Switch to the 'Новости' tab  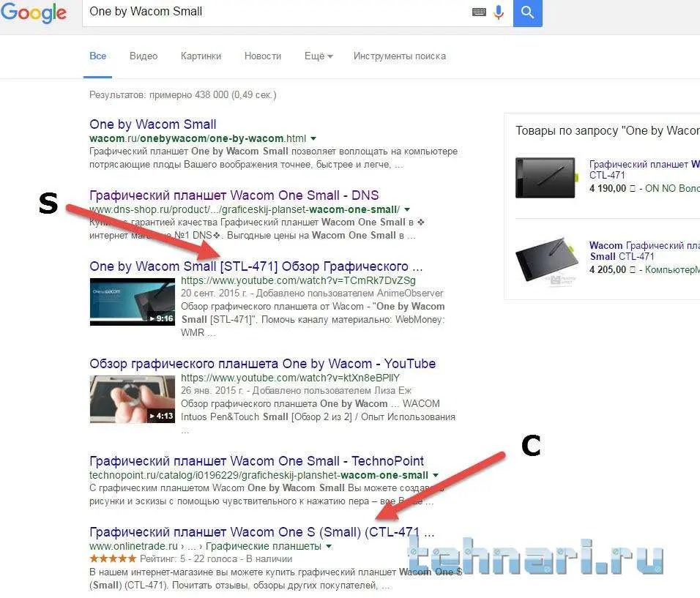263,56
